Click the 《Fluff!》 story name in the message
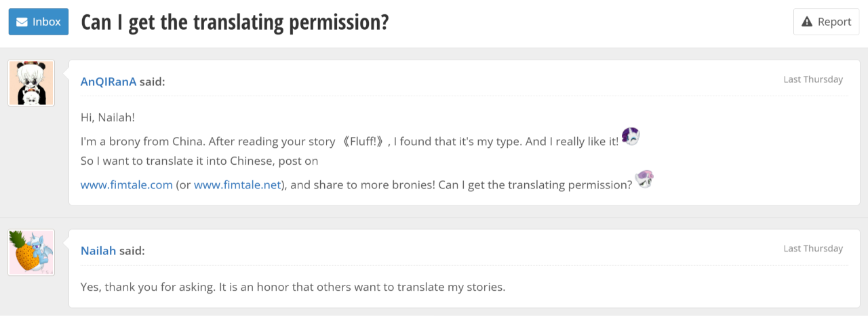 (363, 141)
